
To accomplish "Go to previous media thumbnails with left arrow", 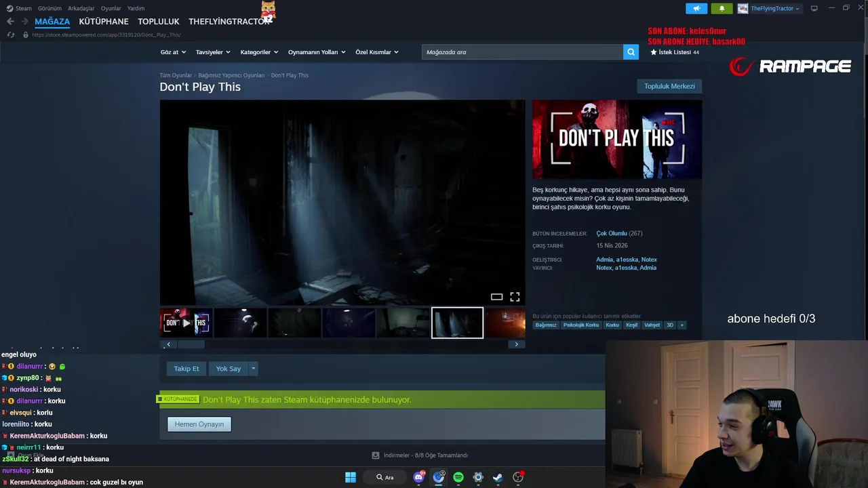I will [168, 344].
